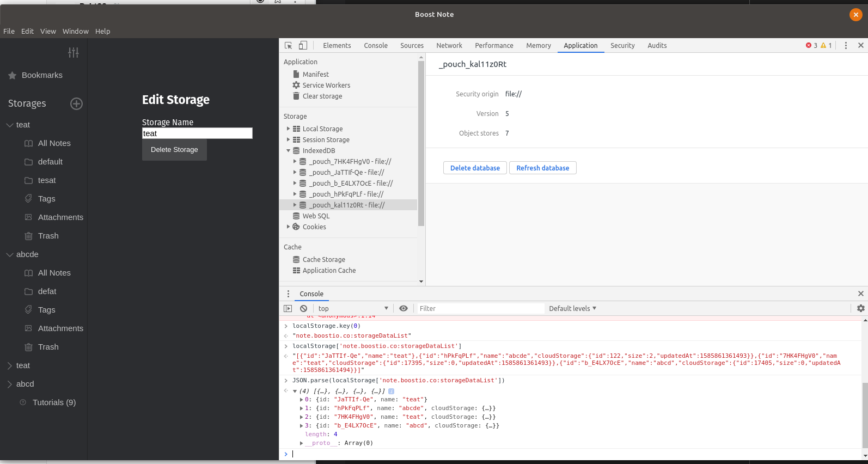
Task: Switch to the Network tab
Action: pos(449,46)
